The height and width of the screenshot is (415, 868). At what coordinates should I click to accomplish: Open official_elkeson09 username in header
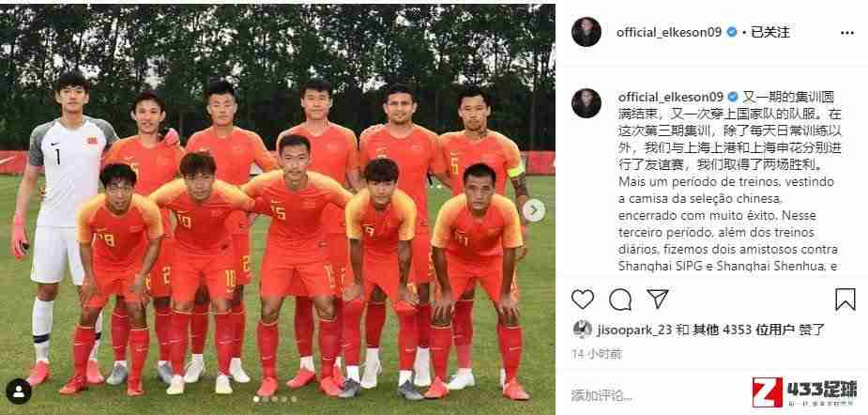click(x=669, y=32)
